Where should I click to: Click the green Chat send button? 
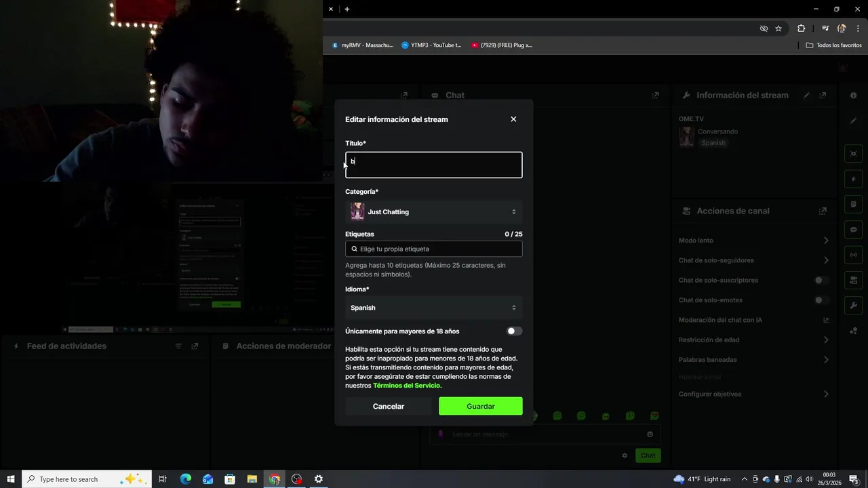[648, 455]
